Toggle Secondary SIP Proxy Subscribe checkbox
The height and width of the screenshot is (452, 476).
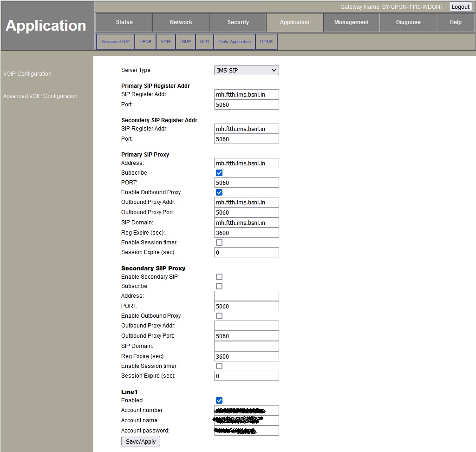[219, 286]
